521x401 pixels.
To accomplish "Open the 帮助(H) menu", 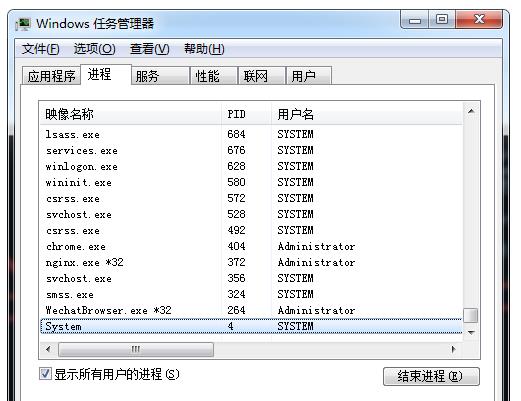I will pyautogui.click(x=204, y=49).
